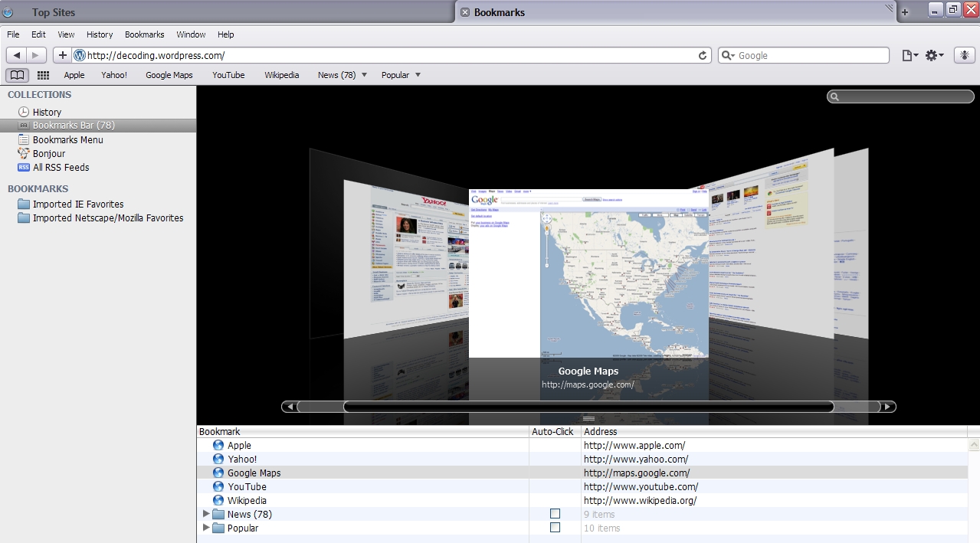Reload the page with the refresh icon

[703, 55]
